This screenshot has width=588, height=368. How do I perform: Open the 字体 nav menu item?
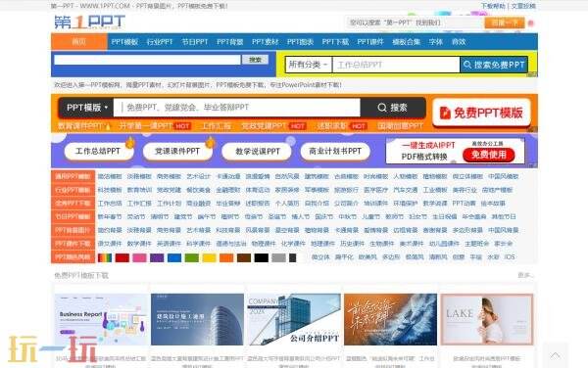[x=436, y=42]
